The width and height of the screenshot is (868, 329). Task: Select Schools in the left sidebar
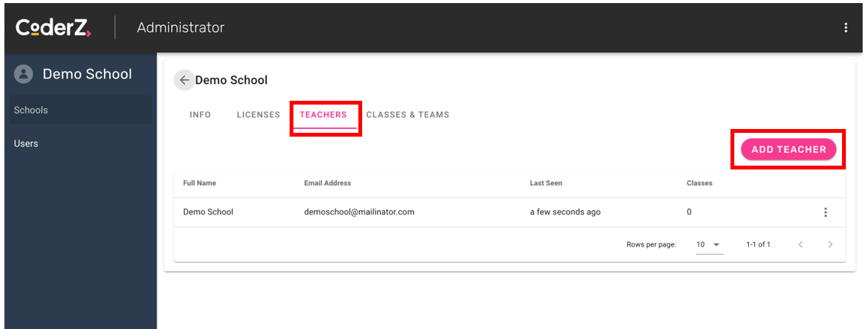pyautogui.click(x=31, y=110)
